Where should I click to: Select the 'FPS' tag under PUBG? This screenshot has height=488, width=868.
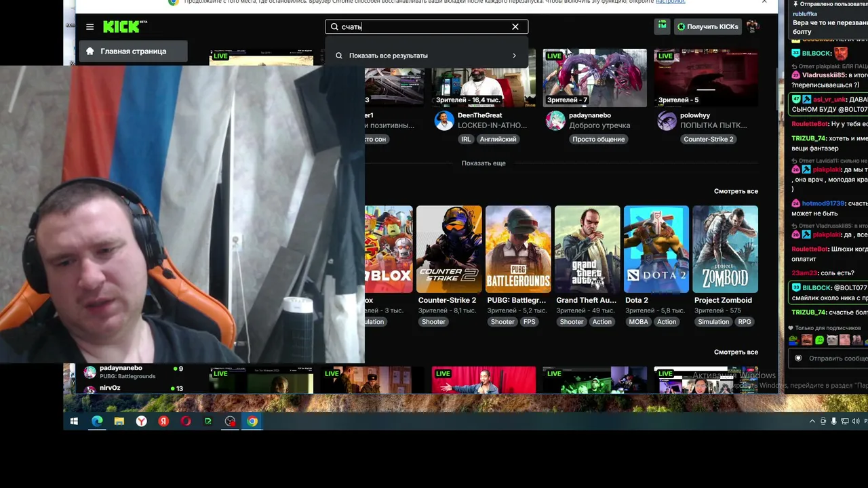[x=530, y=322]
